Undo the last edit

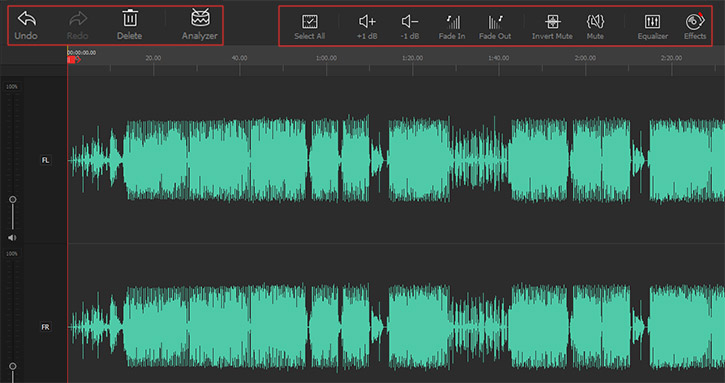(26, 26)
